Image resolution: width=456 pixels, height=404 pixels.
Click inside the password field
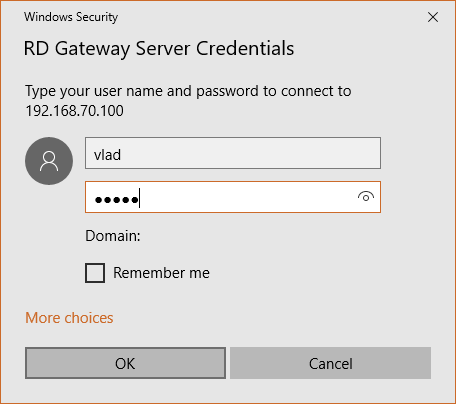point(233,197)
